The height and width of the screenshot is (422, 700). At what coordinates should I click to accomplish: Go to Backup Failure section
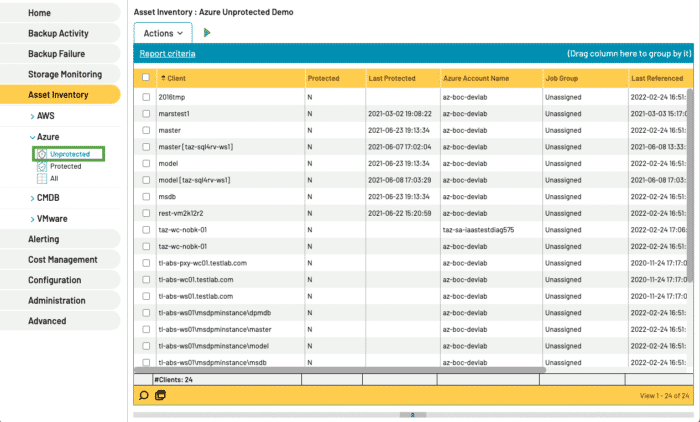(x=60, y=54)
